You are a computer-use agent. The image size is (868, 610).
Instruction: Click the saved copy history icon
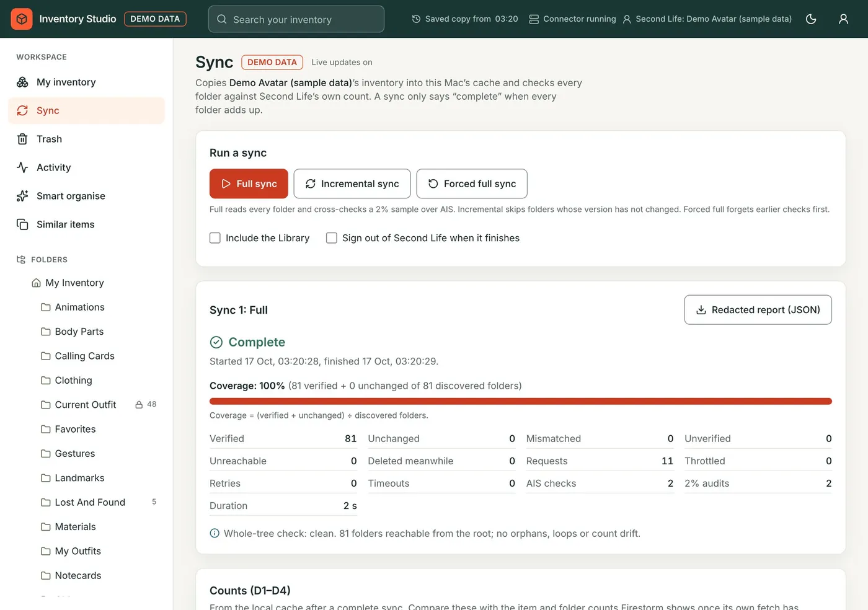(x=416, y=19)
